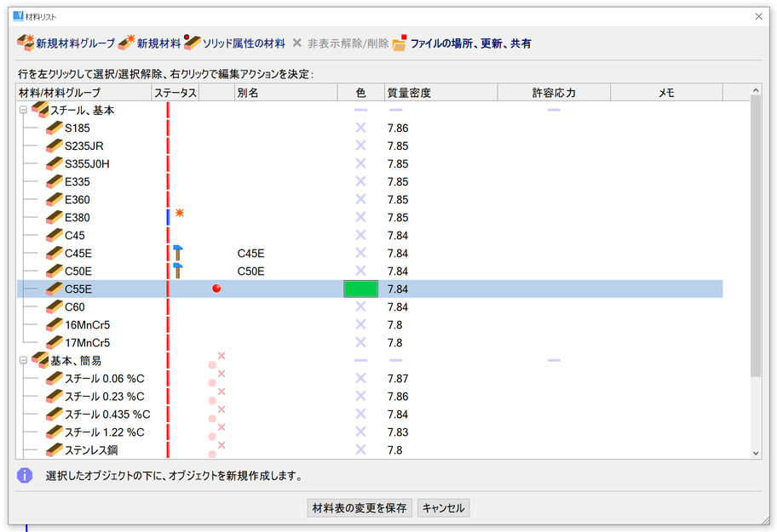777x532 pixels.
Task: Click the 新規材料グループ toolbar icon
Action: (25, 43)
